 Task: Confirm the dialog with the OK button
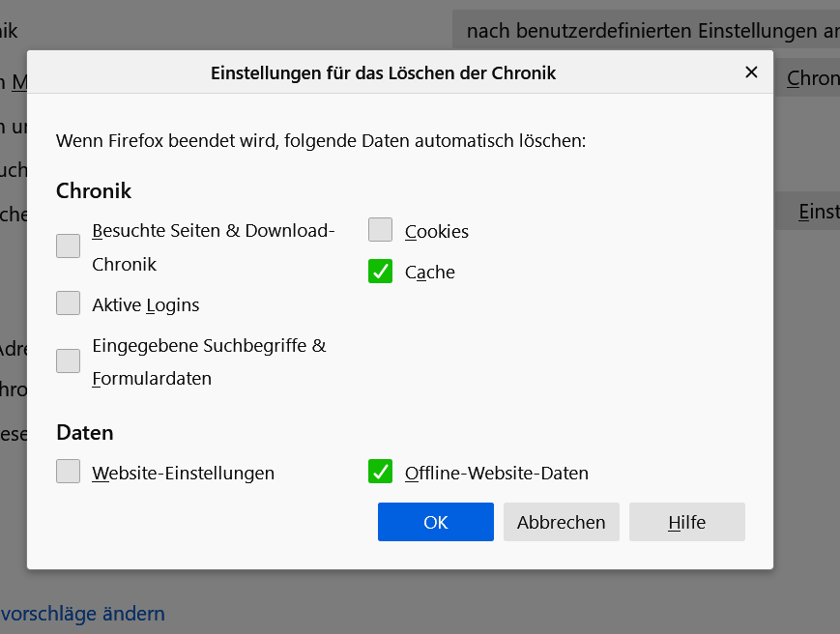coord(435,522)
